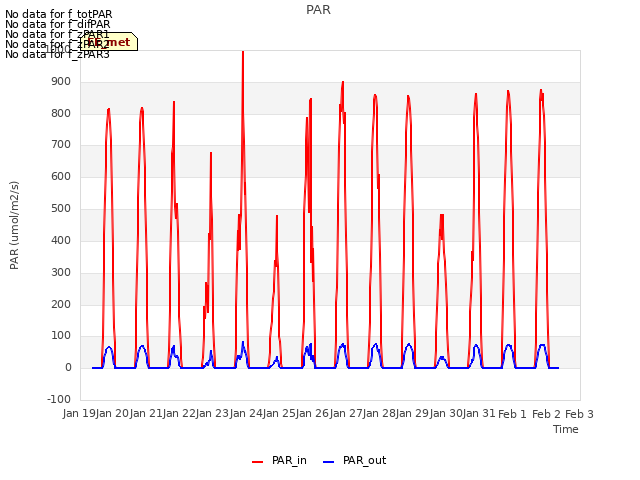
Task: Click the 600 y-axis tick label
Action: (61, 177)
